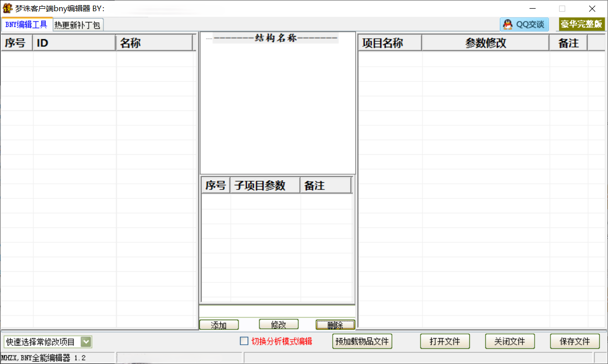Click the 豪华完整版 badge
The width and height of the screenshot is (608, 364).
tap(581, 24)
